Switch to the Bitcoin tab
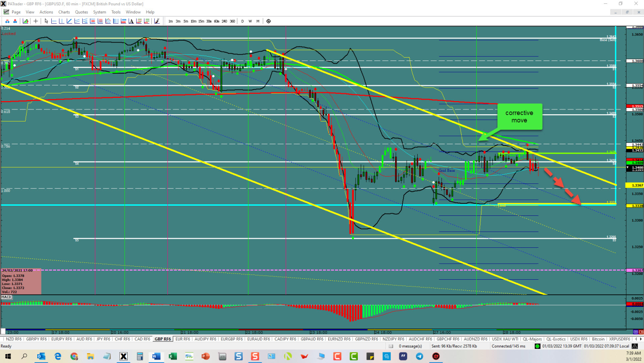The width and height of the screenshot is (644, 363). [x=598, y=339]
